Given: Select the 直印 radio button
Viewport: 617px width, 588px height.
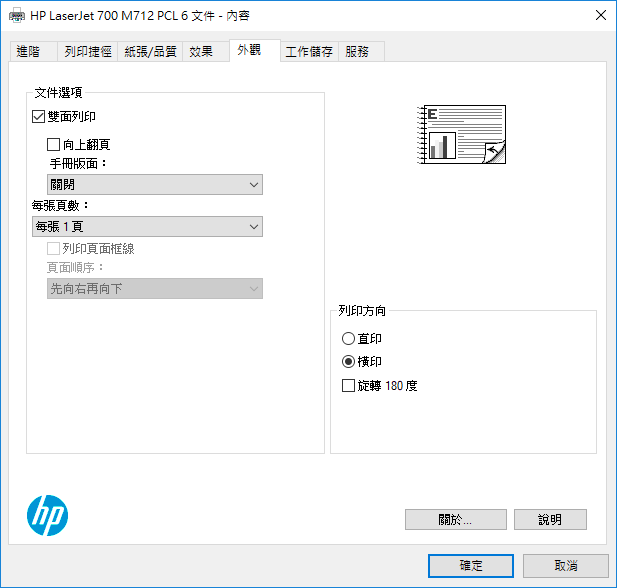Looking at the screenshot, I should coord(348,338).
